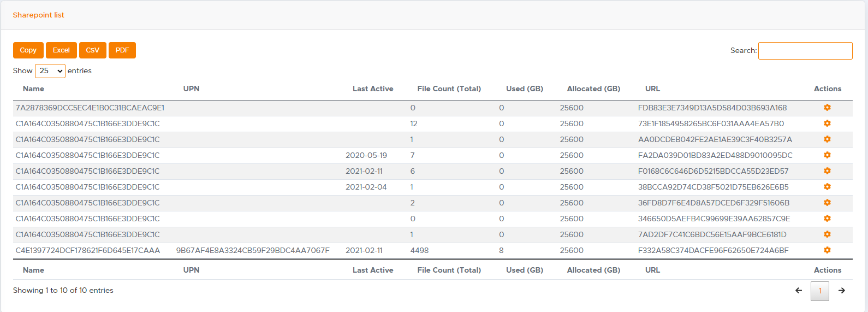Sort by Used (GB) column header

(525, 89)
